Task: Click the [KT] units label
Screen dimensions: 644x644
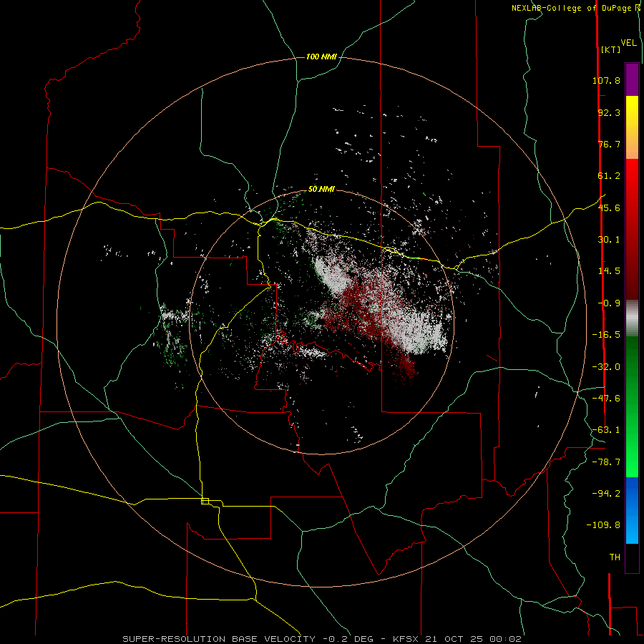Action: pos(610,49)
